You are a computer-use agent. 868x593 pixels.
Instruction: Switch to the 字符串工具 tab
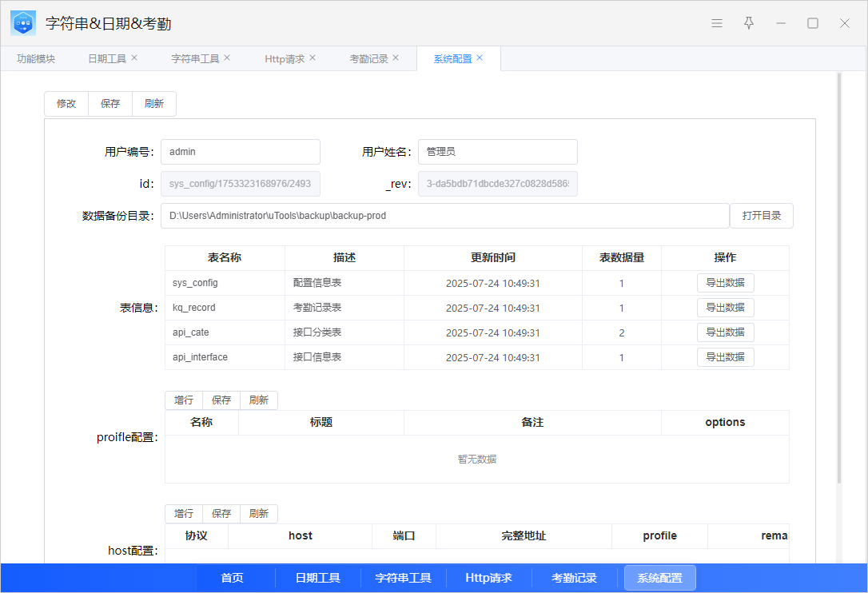195,58
